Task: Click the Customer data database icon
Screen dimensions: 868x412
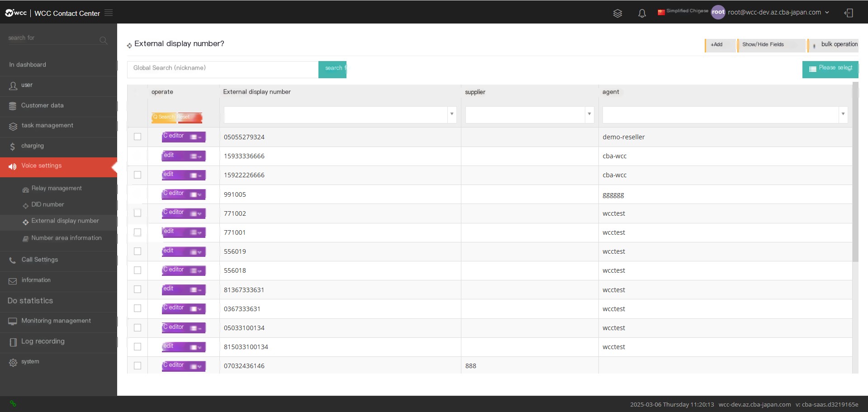Action: [x=13, y=106]
